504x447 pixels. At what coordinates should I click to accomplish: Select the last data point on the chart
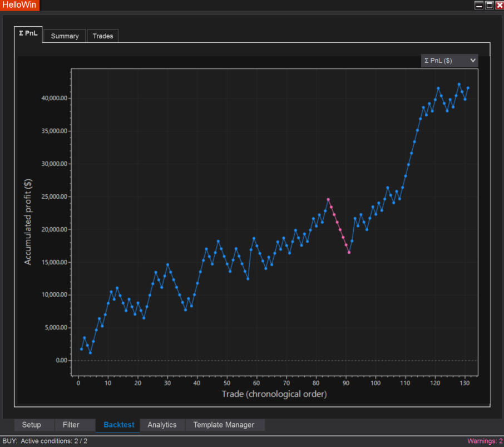tap(468, 88)
